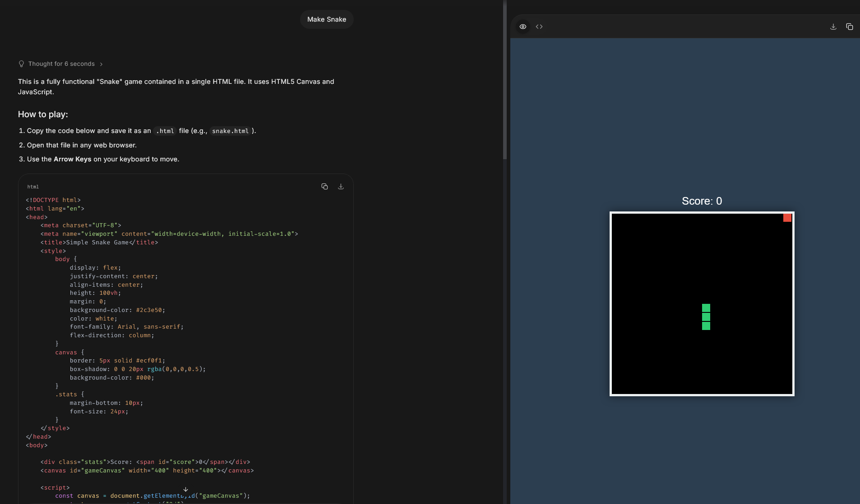
Task: Click the bold 'Arrow Keys' text
Action: coord(72,159)
